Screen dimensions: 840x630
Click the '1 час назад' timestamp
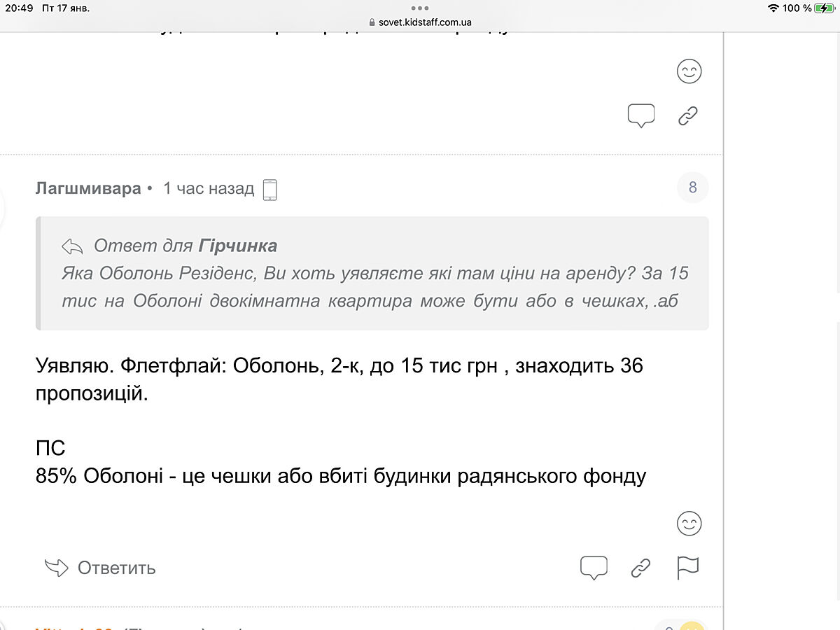click(x=209, y=188)
